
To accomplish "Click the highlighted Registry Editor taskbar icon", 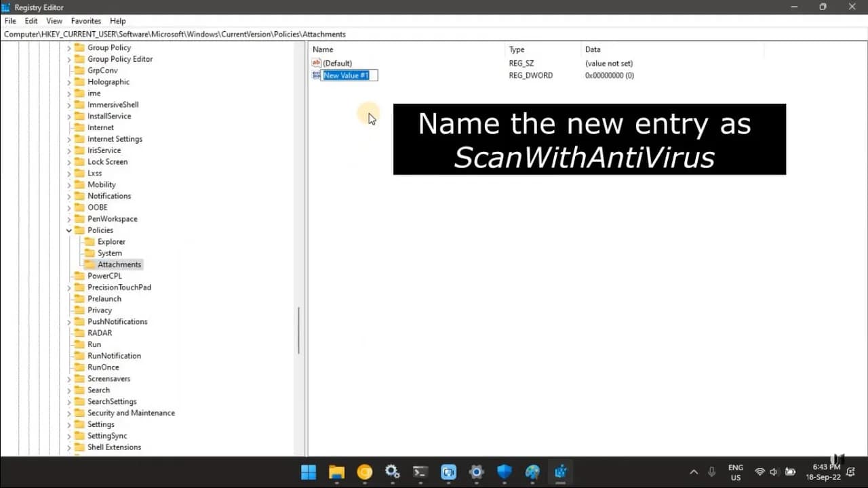I will [x=560, y=472].
